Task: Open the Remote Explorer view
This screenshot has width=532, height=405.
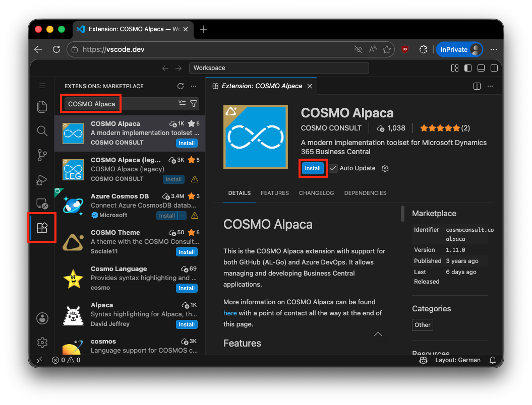Action: point(42,204)
